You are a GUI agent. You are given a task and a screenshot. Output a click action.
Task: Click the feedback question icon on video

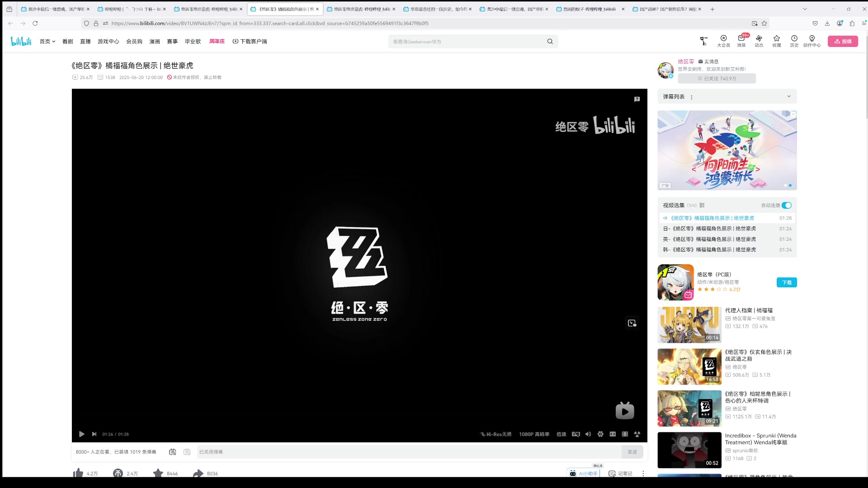(x=637, y=99)
